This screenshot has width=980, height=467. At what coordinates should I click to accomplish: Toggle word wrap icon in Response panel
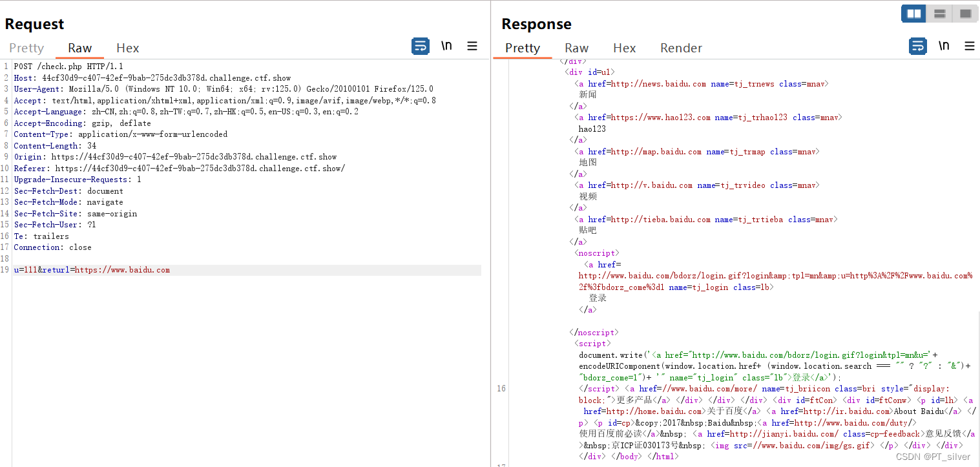[918, 46]
